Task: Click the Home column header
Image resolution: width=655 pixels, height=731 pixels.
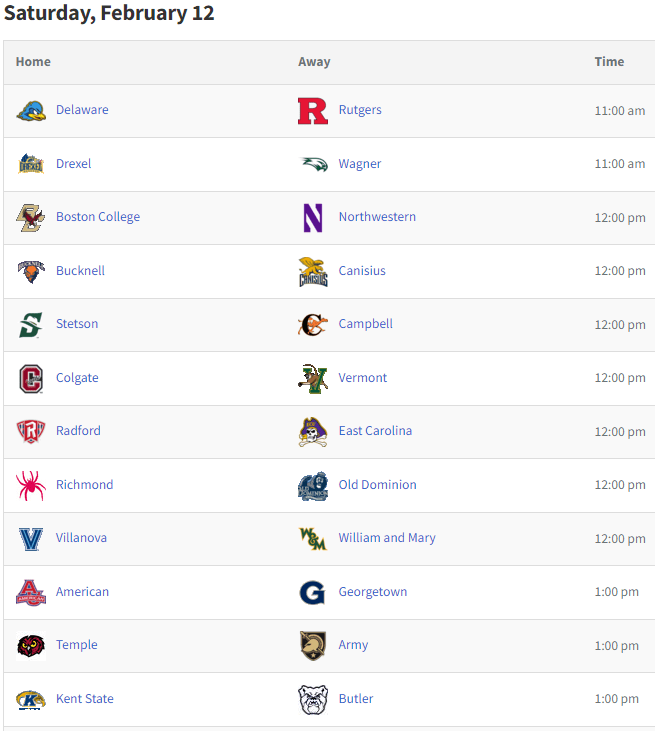Action: point(33,62)
